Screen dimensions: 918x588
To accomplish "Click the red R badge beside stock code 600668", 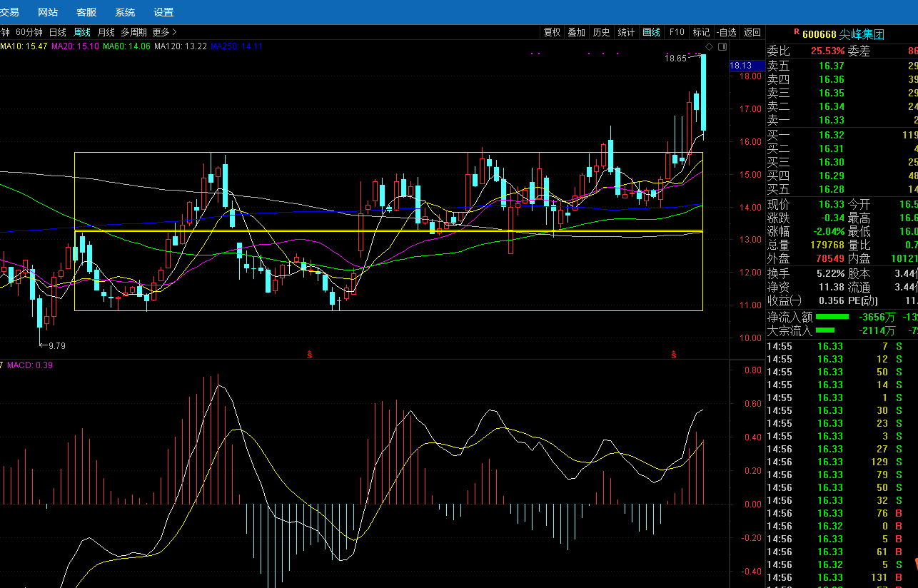I will [x=797, y=32].
